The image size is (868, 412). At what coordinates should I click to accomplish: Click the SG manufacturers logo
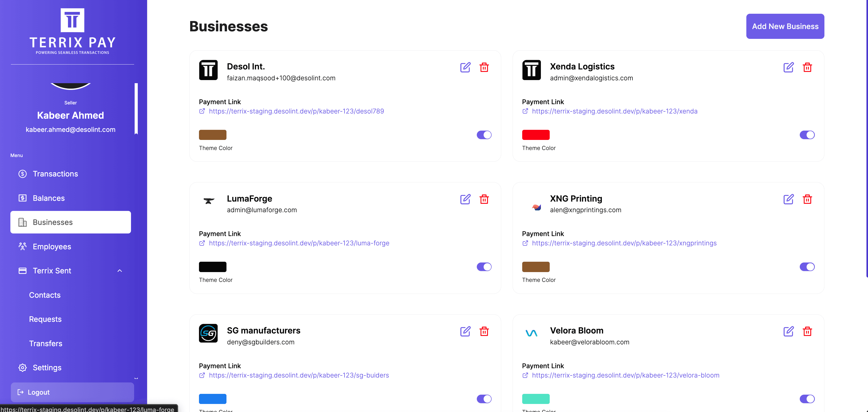click(208, 333)
